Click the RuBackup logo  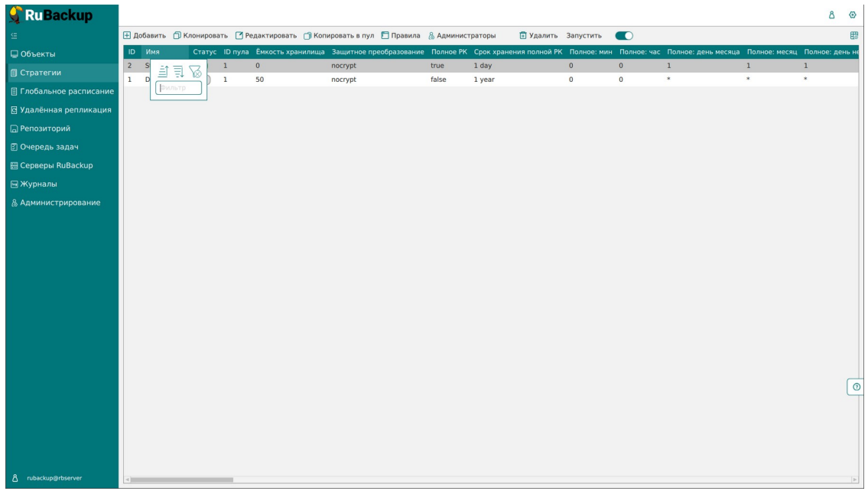coord(51,15)
